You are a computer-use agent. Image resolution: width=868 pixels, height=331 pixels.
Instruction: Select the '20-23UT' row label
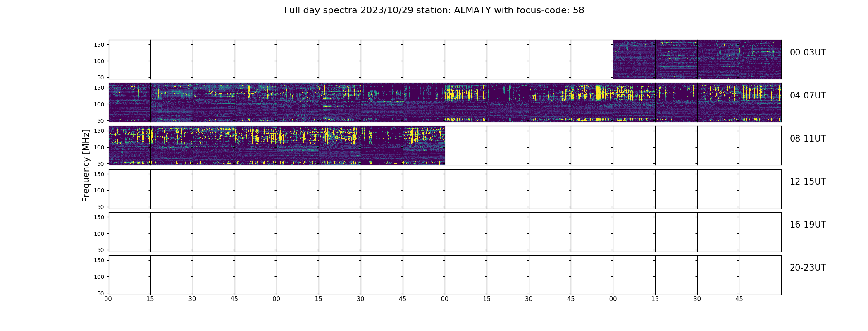click(808, 268)
